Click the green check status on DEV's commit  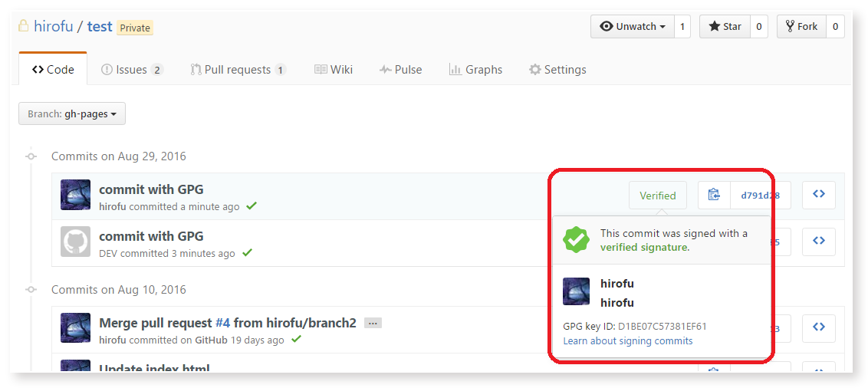247,252
